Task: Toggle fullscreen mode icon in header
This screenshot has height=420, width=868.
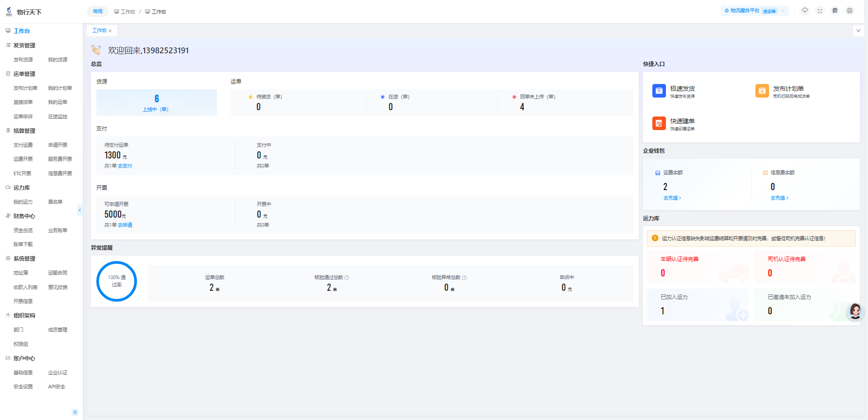Action: (820, 11)
